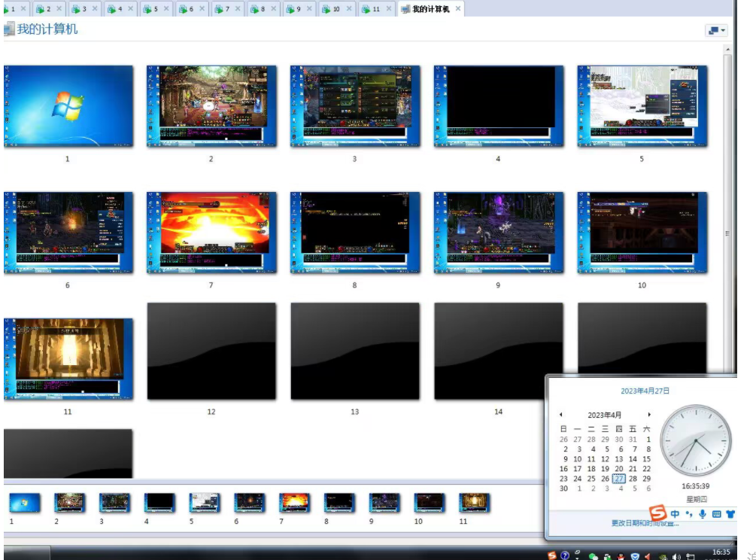This screenshot has width=756, height=560.
Task: Click the blue question mark tray icon
Action: (x=565, y=555)
